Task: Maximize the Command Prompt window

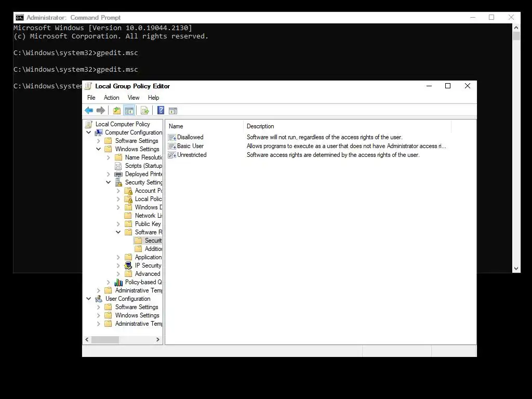Action: (491, 18)
